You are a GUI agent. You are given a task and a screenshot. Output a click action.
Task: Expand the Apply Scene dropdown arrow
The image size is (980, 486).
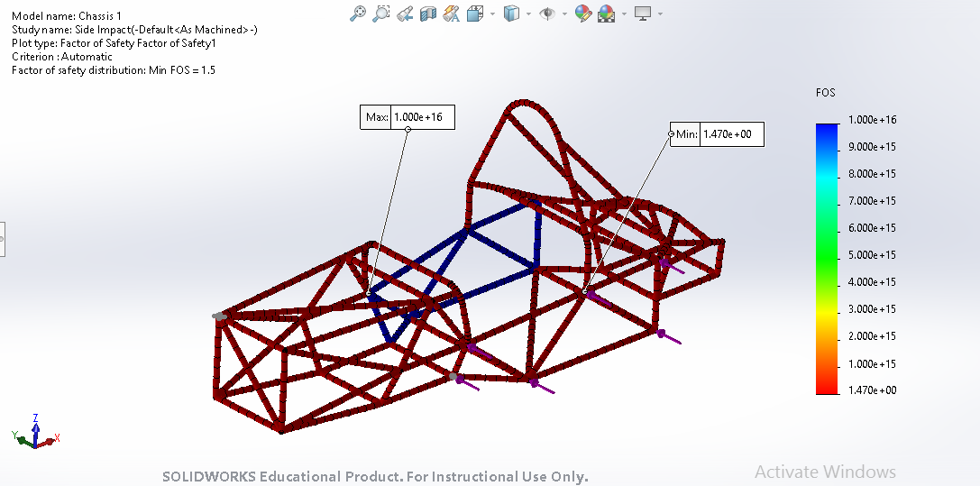pyautogui.click(x=624, y=14)
